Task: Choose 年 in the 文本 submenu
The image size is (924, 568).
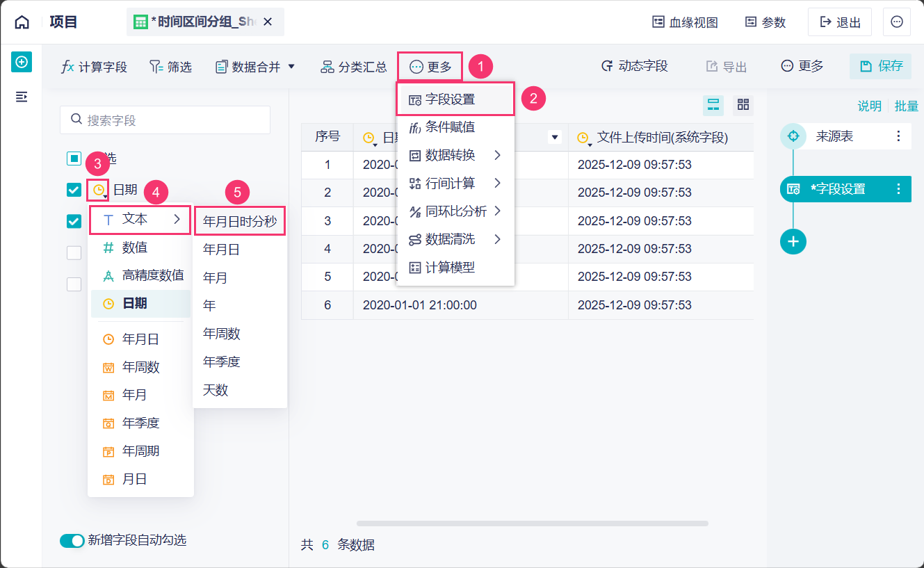Action: click(x=240, y=305)
